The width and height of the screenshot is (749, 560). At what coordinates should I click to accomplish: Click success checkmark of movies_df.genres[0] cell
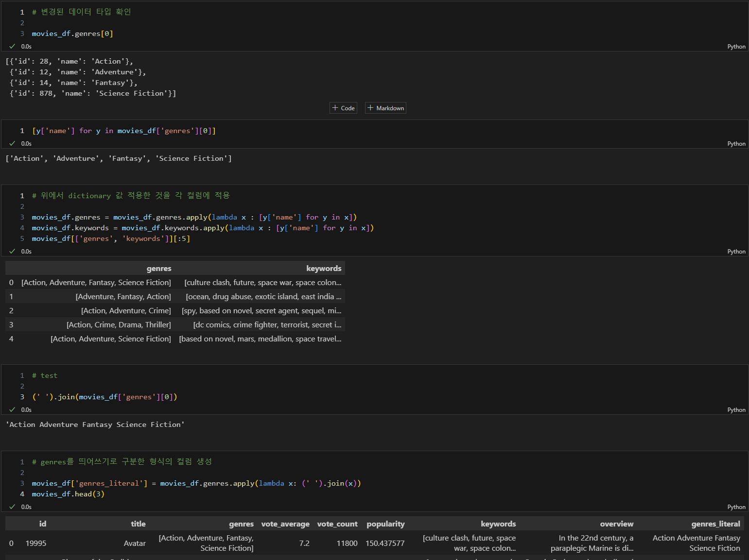coord(12,47)
